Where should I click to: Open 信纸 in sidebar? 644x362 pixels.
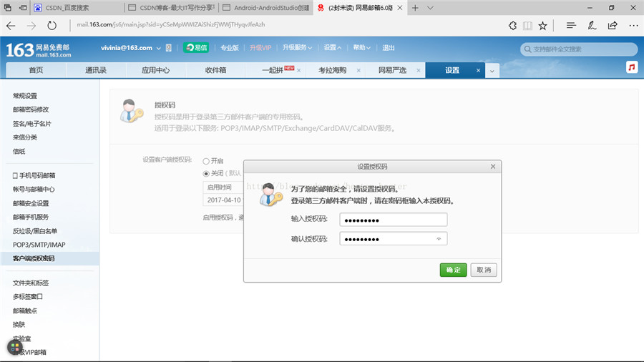pyautogui.click(x=19, y=152)
